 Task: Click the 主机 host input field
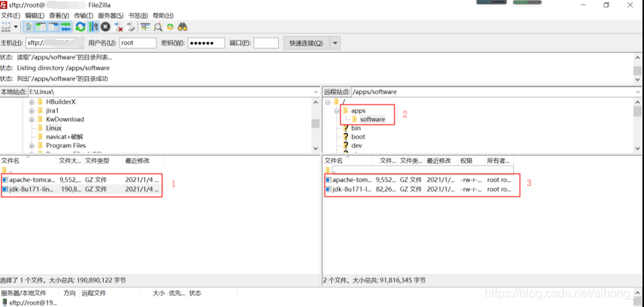pyautogui.click(x=55, y=43)
